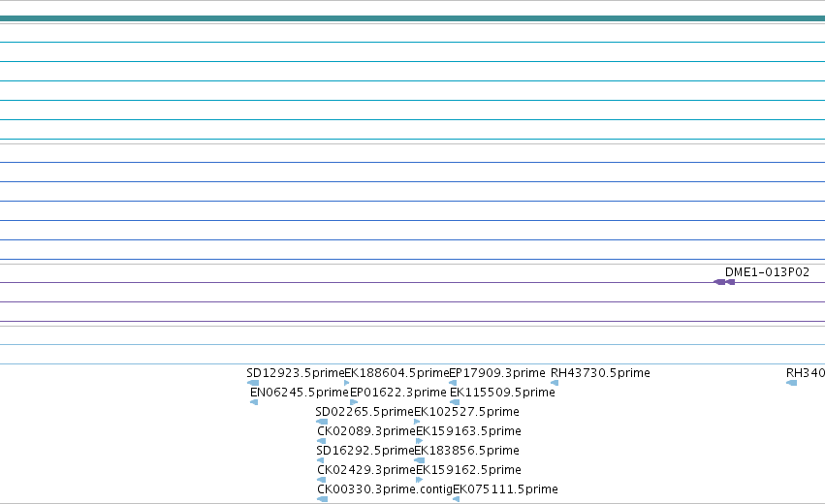Select the arrow glyph under EK075111.5prime
Image resolution: width=825 pixels, height=504 pixels.
(456, 499)
